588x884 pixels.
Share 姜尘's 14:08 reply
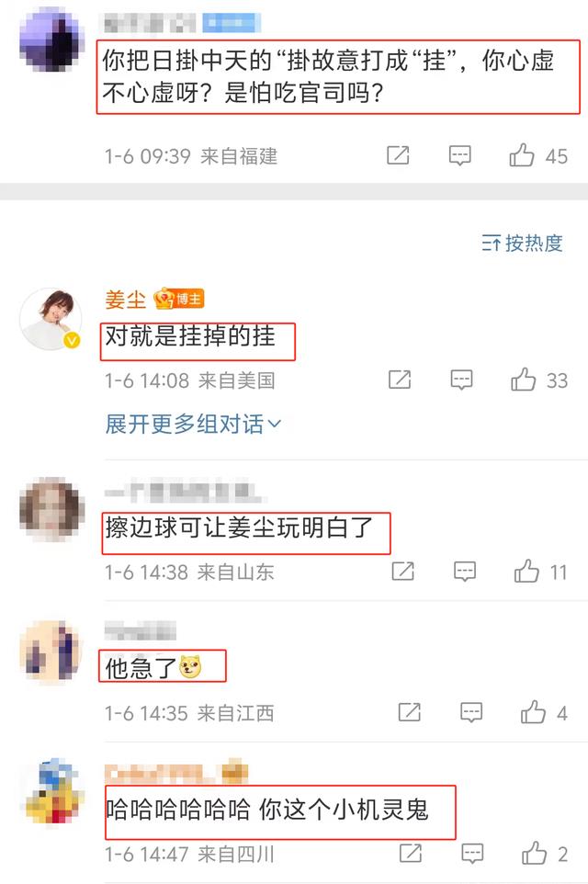click(x=400, y=380)
